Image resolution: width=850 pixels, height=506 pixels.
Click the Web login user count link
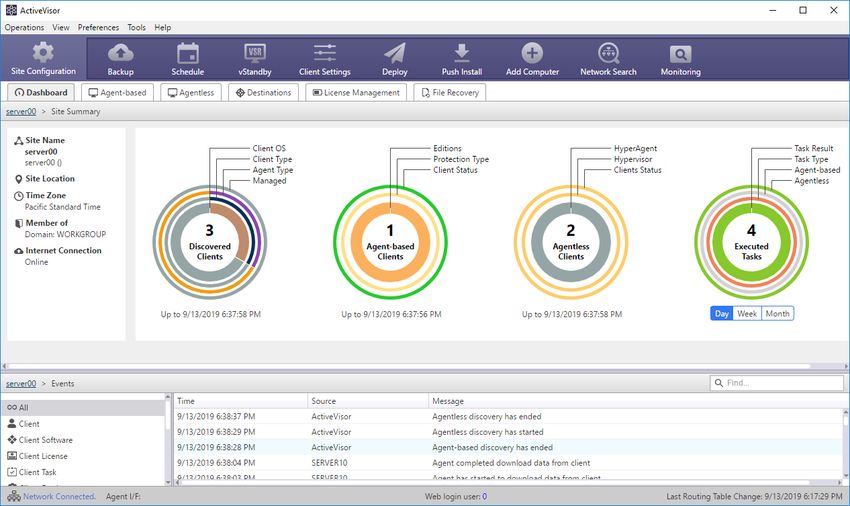(x=485, y=496)
